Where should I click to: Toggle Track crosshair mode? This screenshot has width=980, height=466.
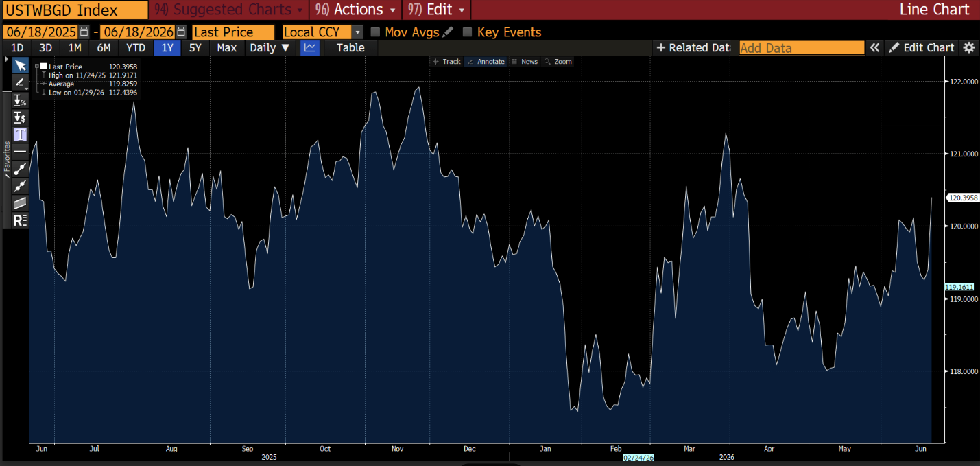(x=446, y=62)
